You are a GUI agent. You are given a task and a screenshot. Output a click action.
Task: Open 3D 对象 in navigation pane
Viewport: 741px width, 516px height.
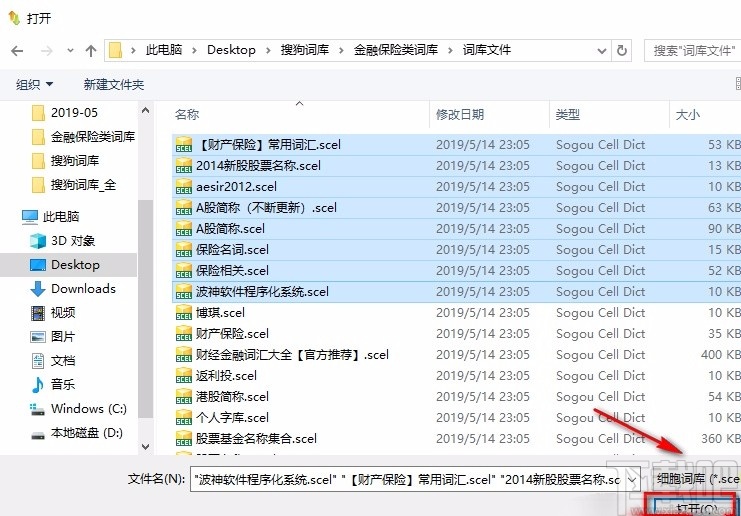[x=62, y=241]
